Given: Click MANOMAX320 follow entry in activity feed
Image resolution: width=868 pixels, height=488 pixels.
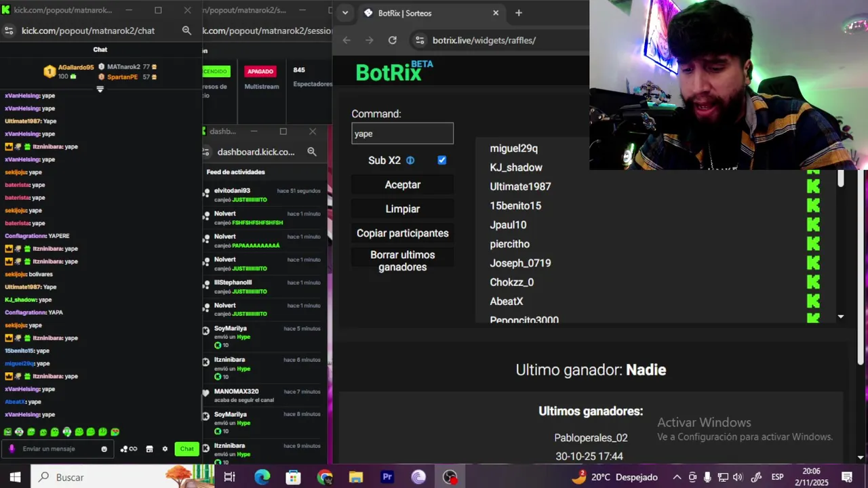Looking at the screenshot, I should tap(262, 395).
